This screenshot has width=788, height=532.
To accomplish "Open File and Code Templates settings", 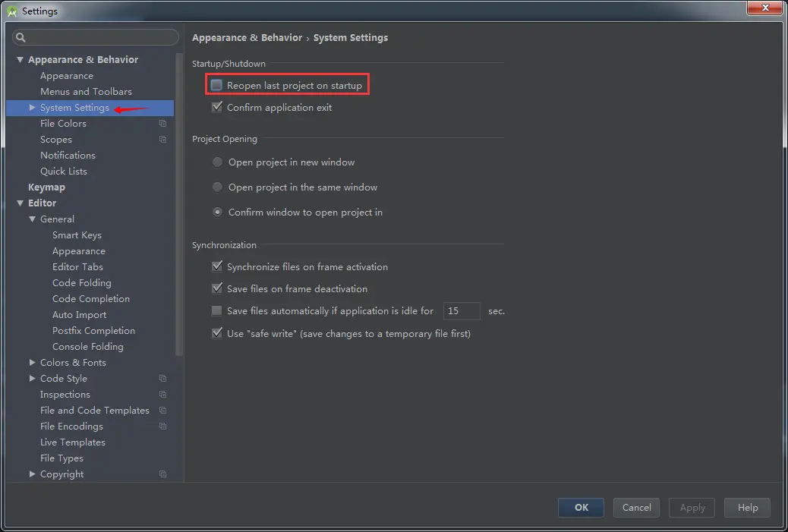I will tap(94, 411).
